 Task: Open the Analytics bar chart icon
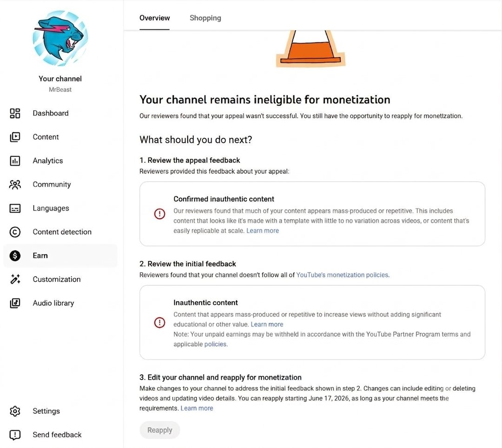point(15,160)
